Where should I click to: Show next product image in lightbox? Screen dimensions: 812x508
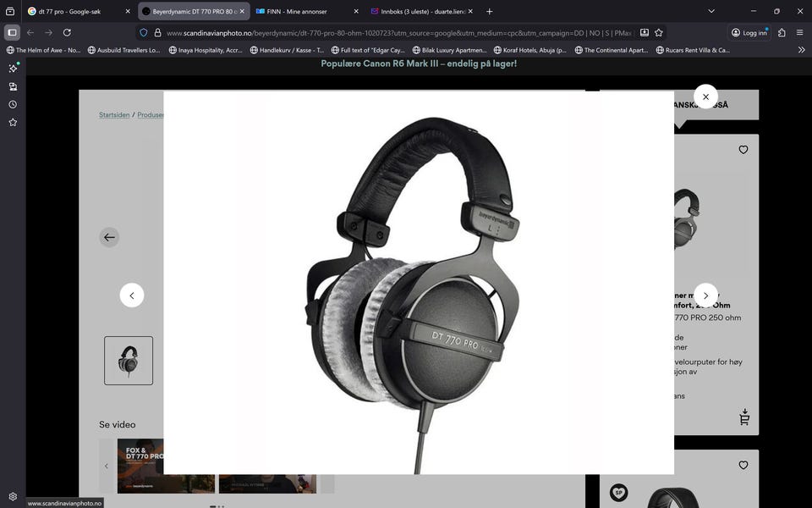[x=705, y=295]
